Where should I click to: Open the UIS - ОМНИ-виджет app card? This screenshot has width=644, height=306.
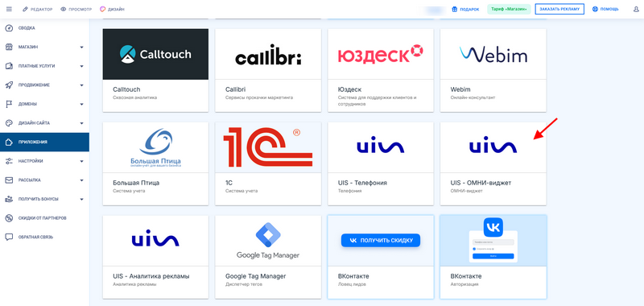(493, 164)
